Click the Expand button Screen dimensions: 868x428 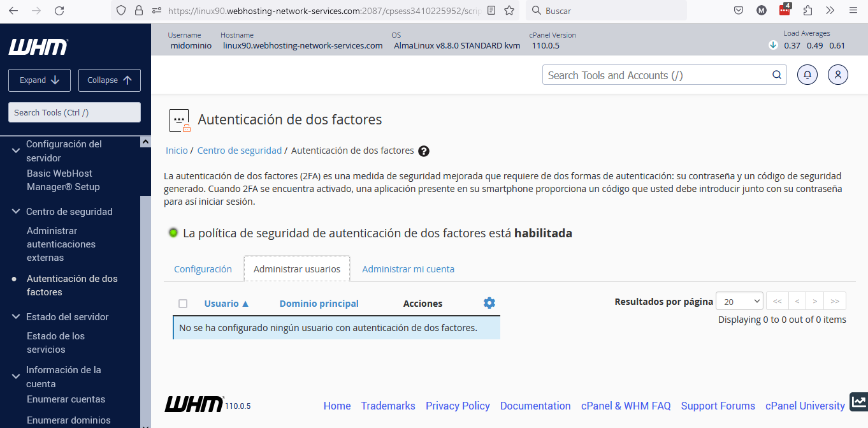pos(40,80)
